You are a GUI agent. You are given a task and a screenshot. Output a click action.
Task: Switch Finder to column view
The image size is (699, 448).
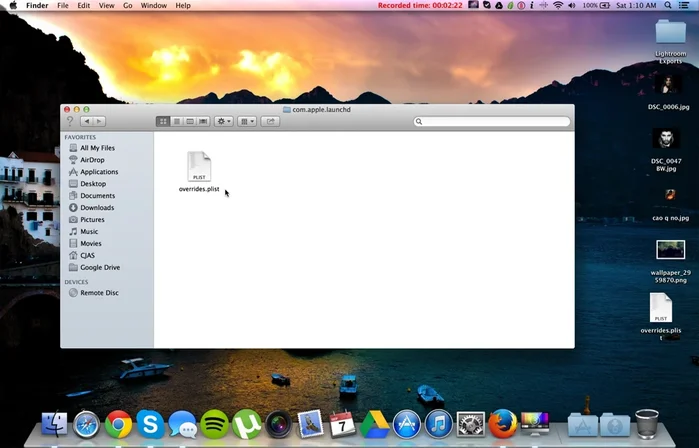(190, 121)
